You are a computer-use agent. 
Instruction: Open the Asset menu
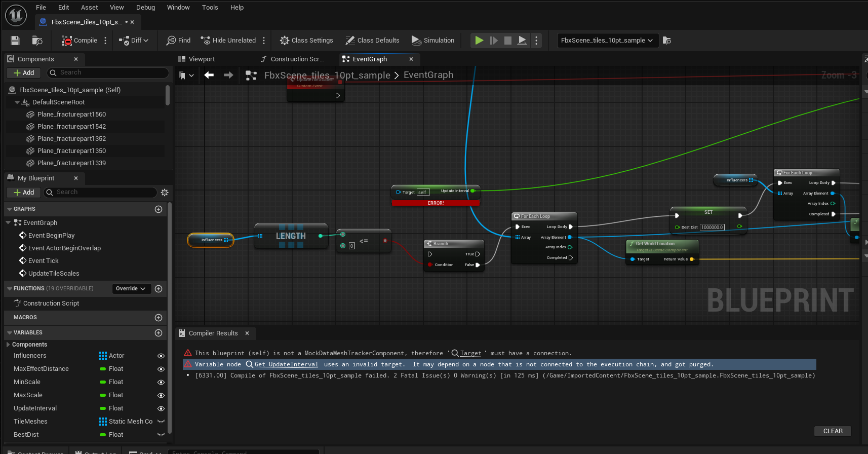90,8
